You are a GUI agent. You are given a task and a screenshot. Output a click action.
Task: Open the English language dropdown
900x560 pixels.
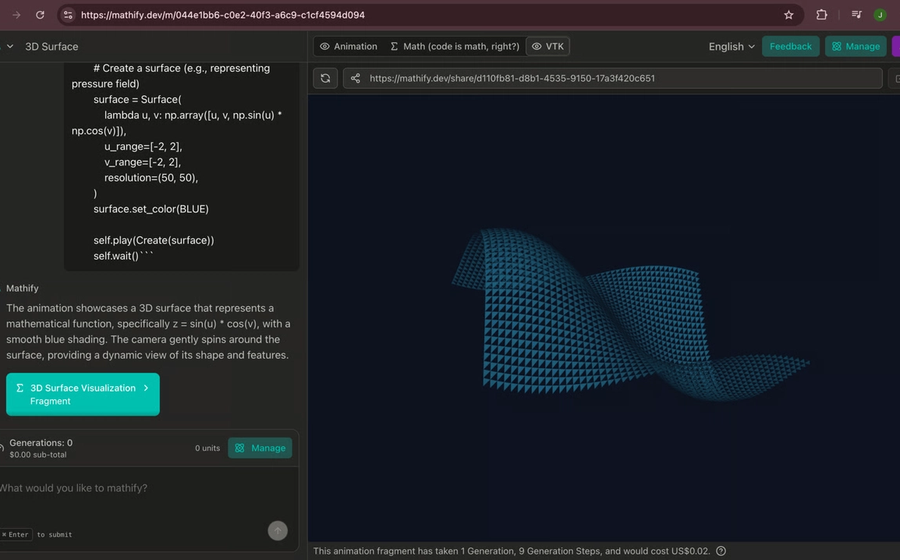[x=731, y=46]
